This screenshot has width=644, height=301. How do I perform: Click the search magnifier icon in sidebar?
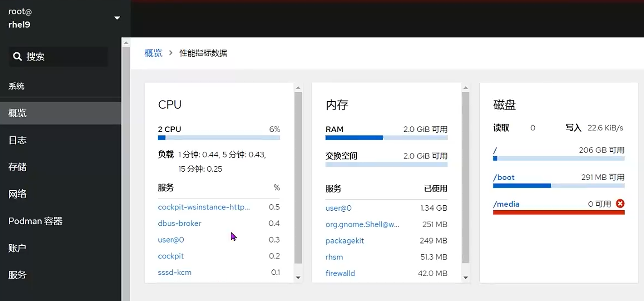[17, 57]
